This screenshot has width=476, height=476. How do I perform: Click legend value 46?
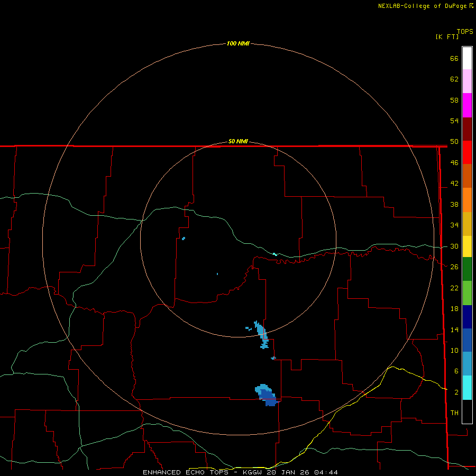tap(454, 162)
